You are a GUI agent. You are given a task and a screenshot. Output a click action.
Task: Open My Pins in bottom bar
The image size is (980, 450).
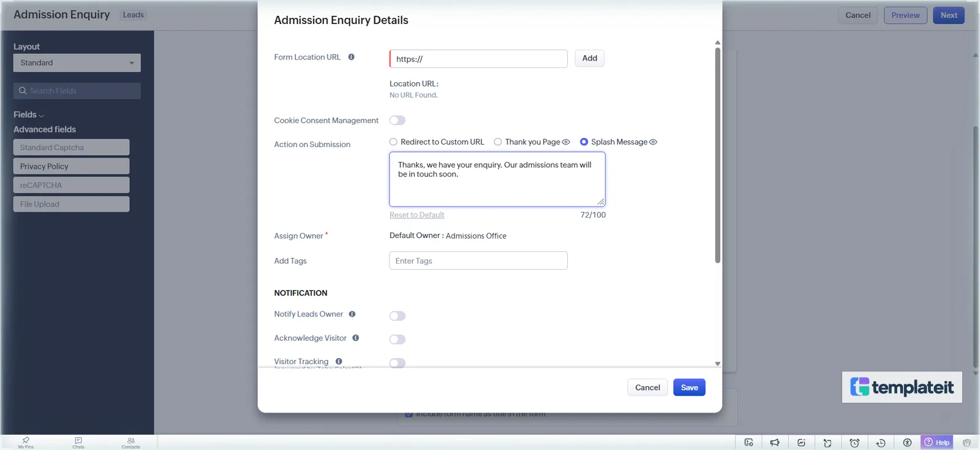point(26,443)
